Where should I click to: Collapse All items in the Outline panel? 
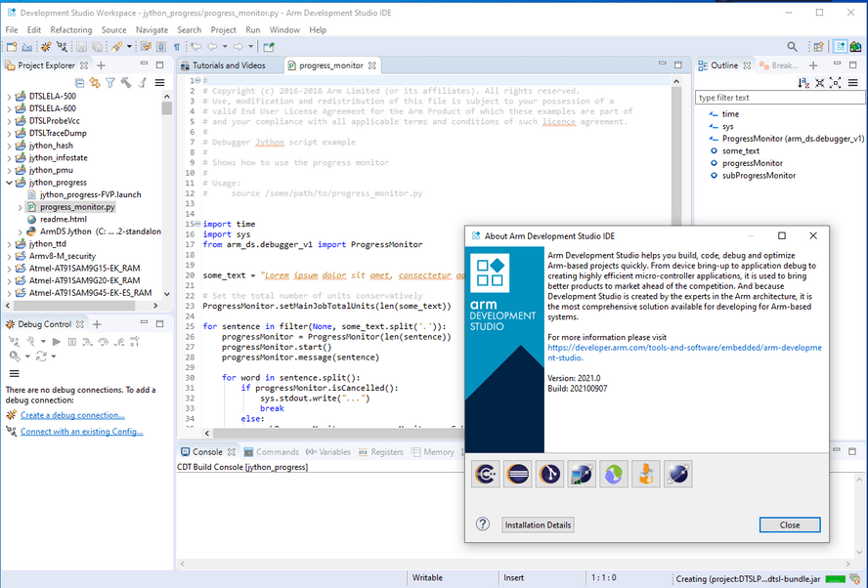[820, 82]
